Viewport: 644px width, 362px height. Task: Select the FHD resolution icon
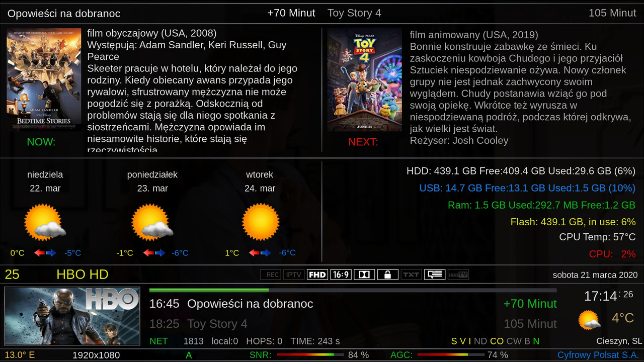pyautogui.click(x=317, y=275)
